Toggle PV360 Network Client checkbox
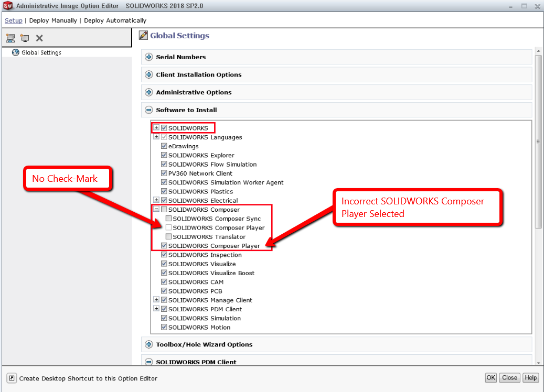Viewport: 544px width, 392px height. click(x=164, y=173)
